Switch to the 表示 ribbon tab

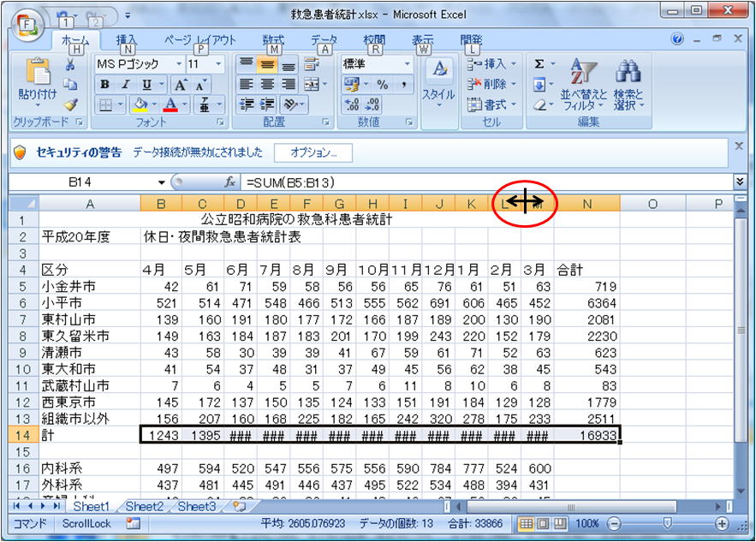423,40
